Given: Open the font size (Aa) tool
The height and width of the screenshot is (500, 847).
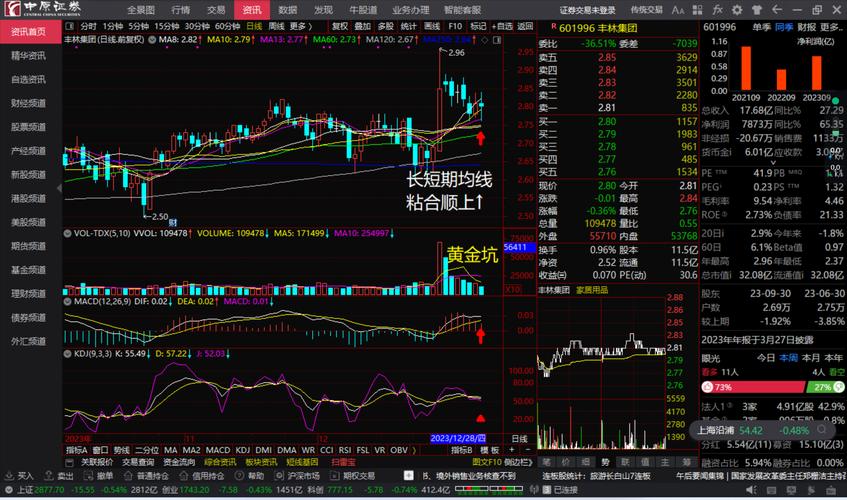Looking at the screenshot, I should coord(678,10).
